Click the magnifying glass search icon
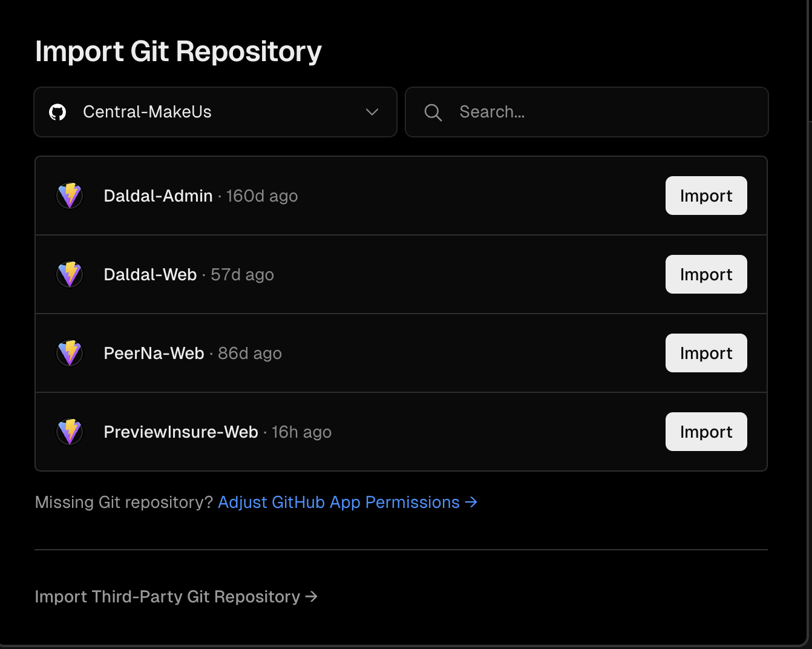 point(433,112)
